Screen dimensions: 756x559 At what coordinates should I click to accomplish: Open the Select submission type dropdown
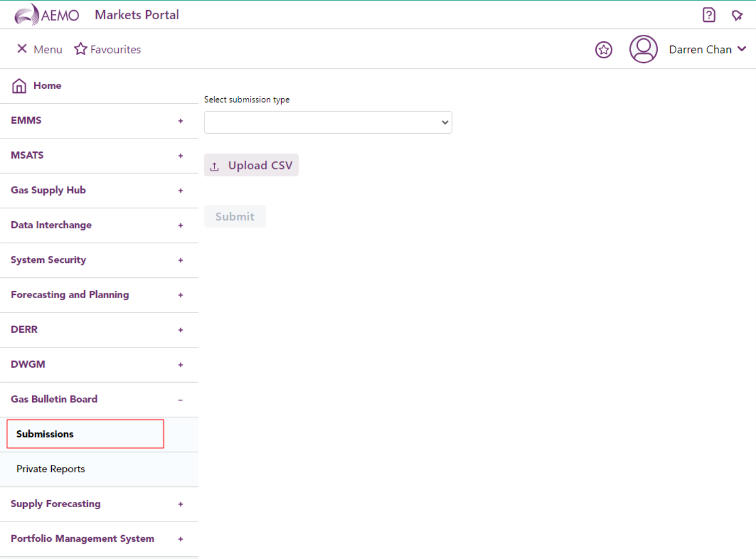click(x=328, y=122)
